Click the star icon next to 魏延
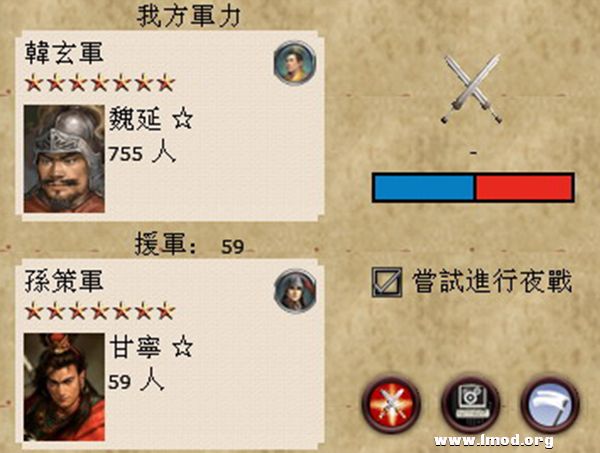The height and width of the screenshot is (453, 600). [x=183, y=118]
